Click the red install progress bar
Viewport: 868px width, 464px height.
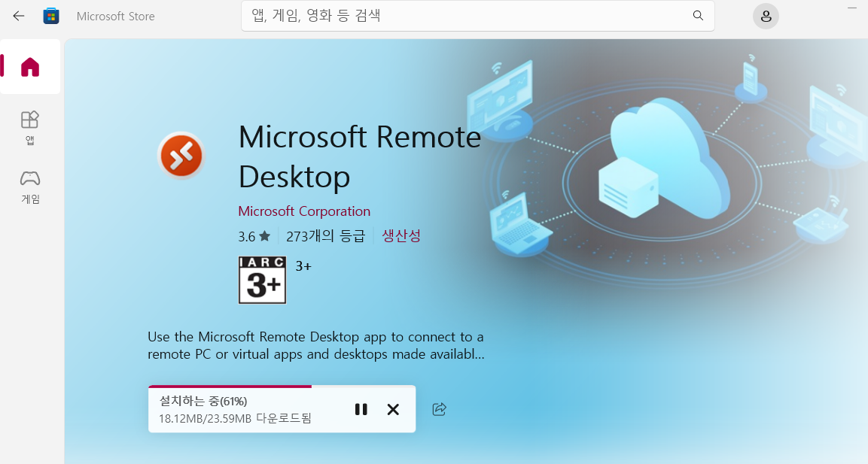230,387
